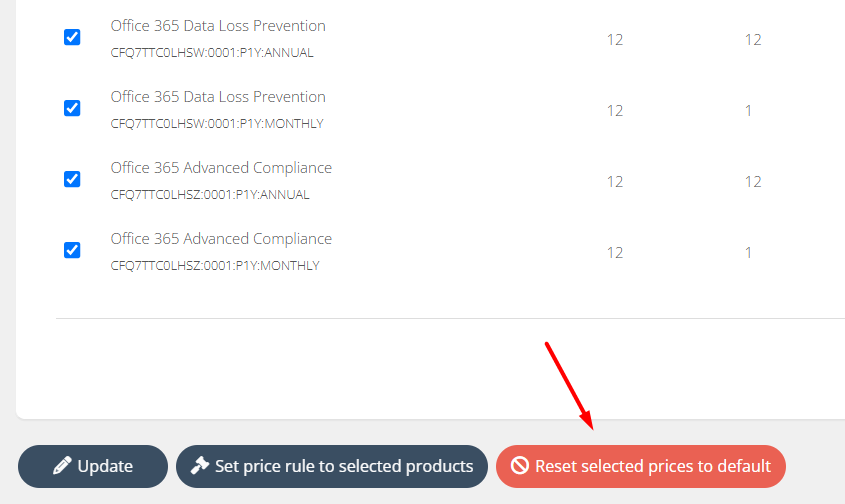Open Office 365 Advanced Compliance monthly product
The image size is (845, 504).
pyautogui.click(x=221, y=239)
